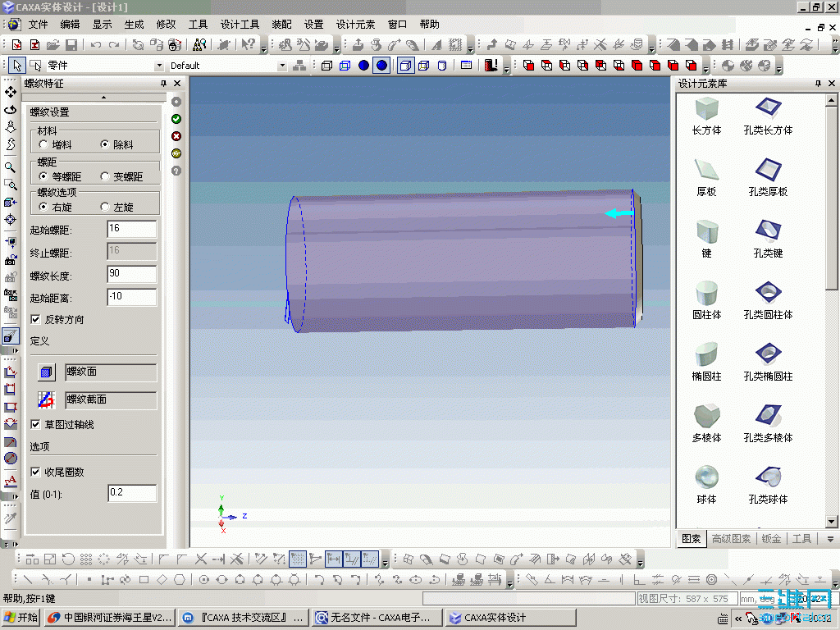Click the Windows 开始 start button

pos(21,618)
